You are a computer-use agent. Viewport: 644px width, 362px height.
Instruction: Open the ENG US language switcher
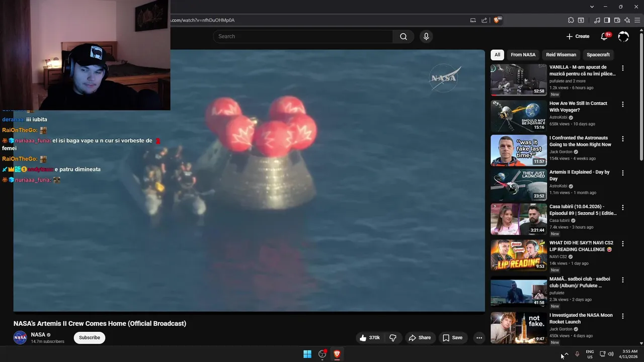(x=590, y=354)
